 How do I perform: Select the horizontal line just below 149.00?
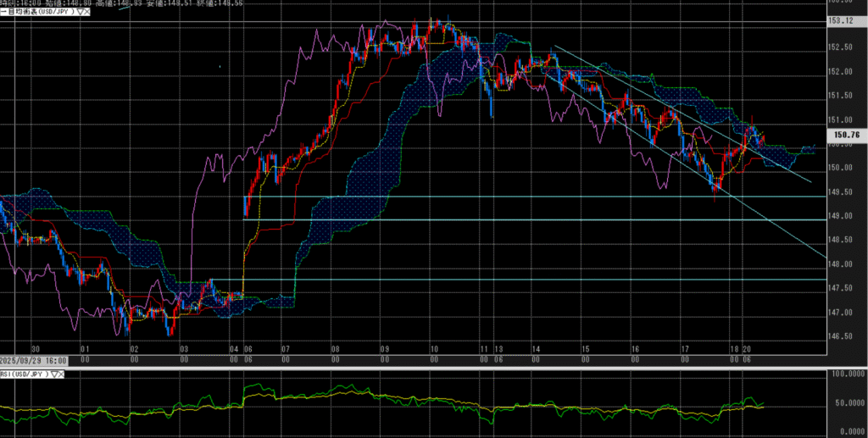[x=509, y=219]
